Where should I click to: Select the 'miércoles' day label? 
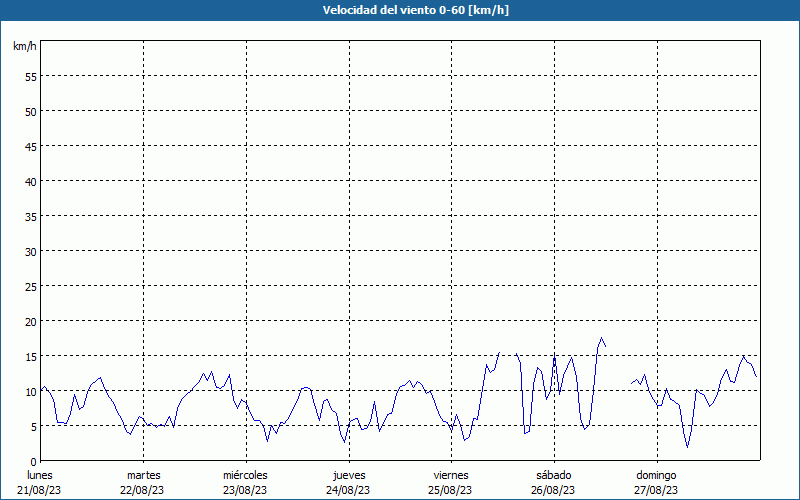click(x=245, y=475)
